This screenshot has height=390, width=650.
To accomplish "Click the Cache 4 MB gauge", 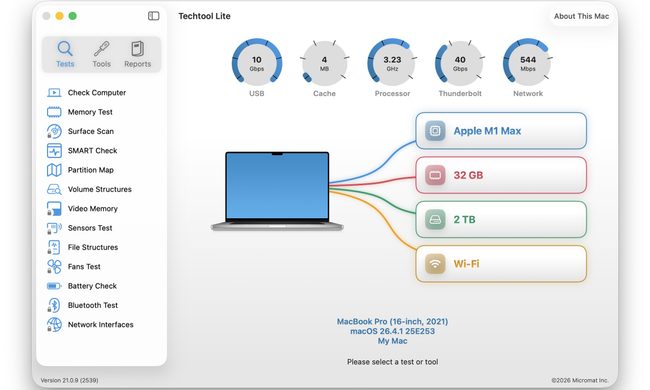I will pyautogui.click(x=324, y=63).
